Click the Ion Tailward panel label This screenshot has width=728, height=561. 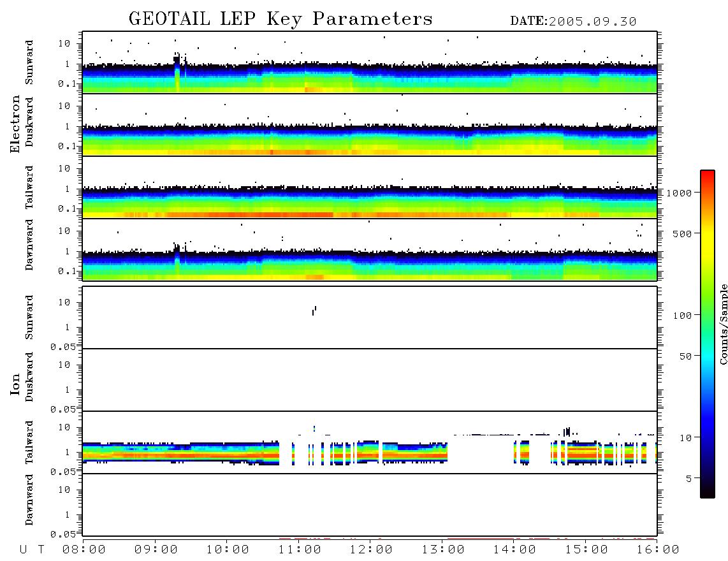pyautogui.click(x=29, y=442)
